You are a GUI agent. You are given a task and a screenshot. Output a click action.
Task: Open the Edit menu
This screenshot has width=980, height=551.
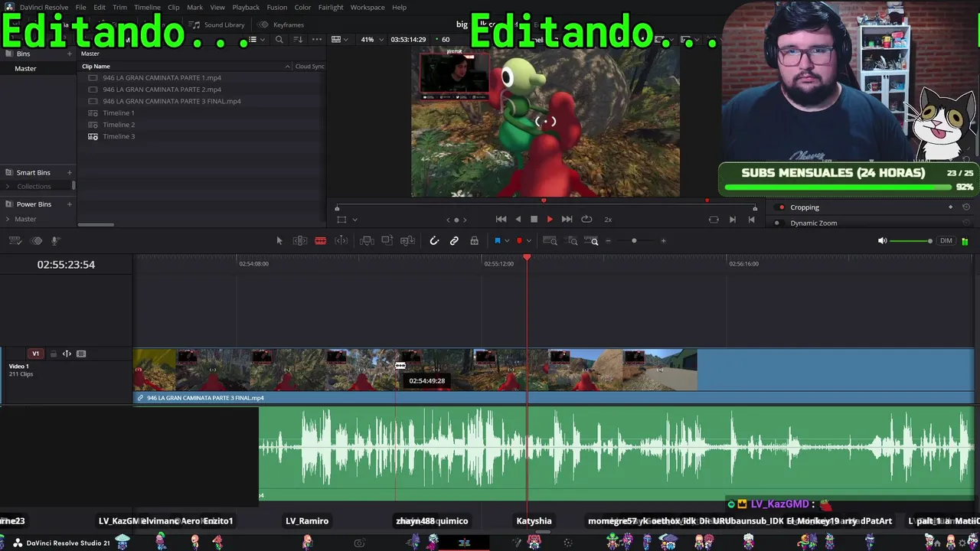tap(100, 8)
